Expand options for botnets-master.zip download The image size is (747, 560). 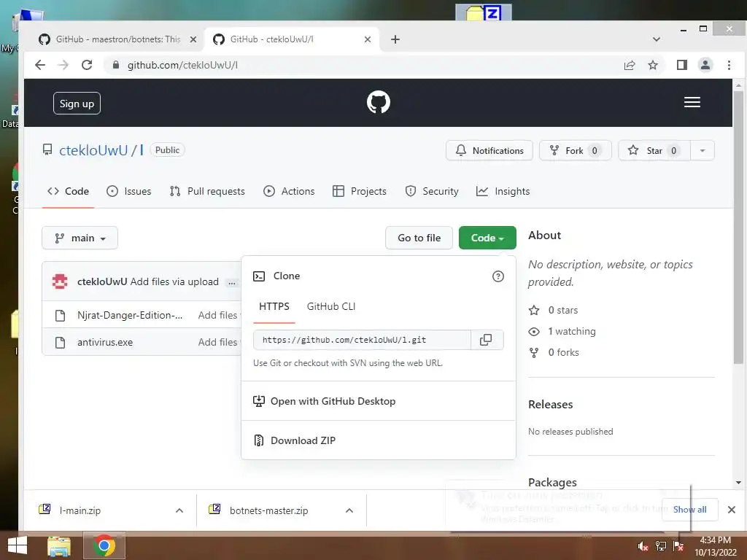[x=349, y=510]
